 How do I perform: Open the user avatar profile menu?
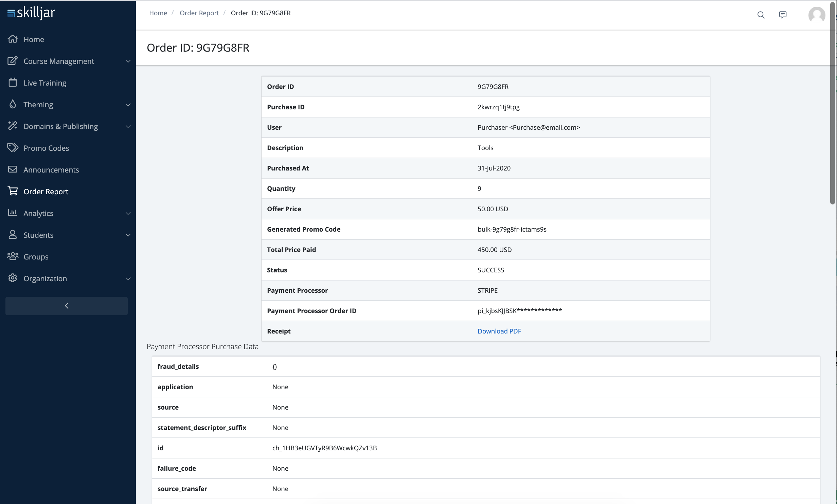coord(817,15)
